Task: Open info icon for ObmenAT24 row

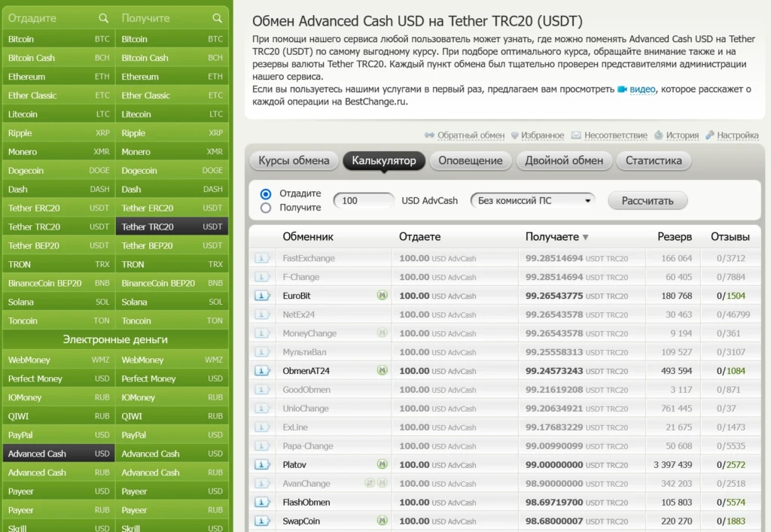Action: 262,371
